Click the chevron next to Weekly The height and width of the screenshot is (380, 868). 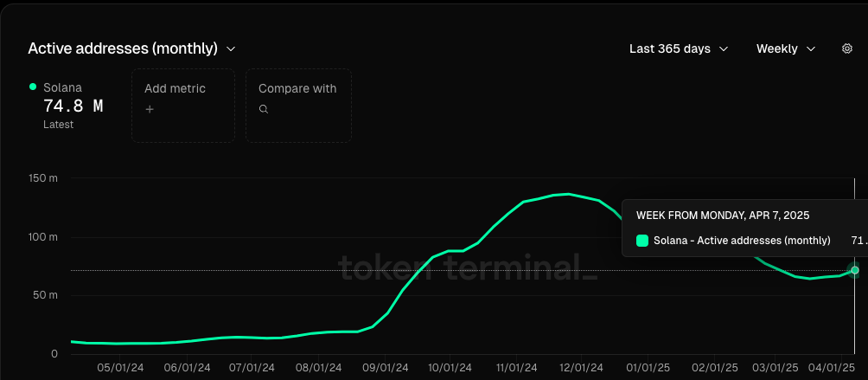point(811,48)
